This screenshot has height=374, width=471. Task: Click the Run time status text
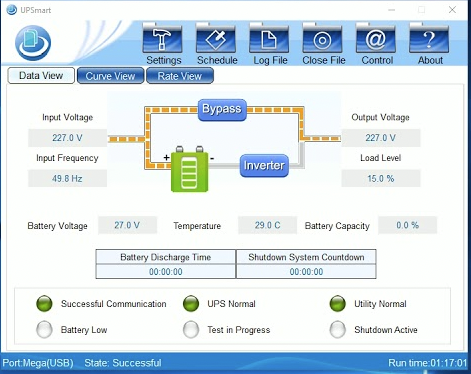coord(428,363)
